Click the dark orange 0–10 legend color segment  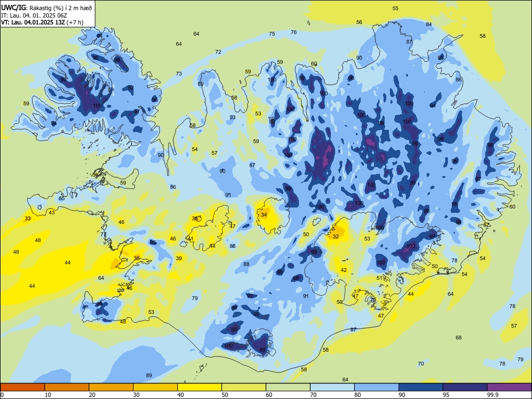(22, 387)
